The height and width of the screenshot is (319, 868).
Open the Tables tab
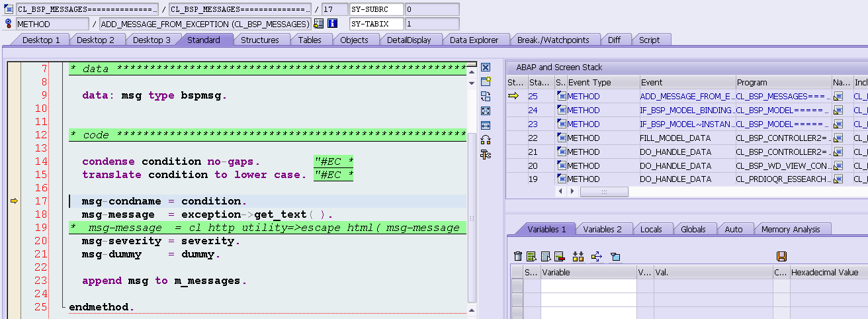310,40
